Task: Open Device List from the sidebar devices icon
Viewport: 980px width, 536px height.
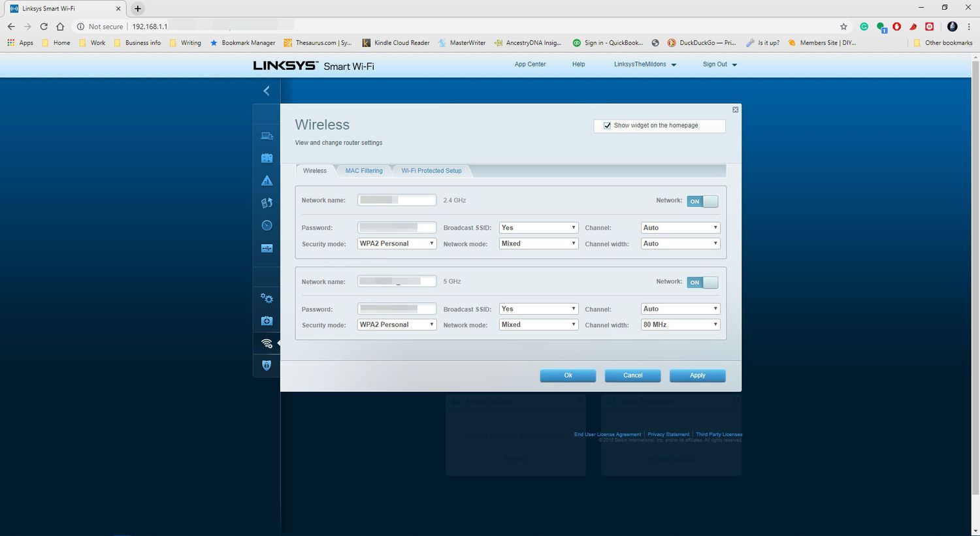Action: tap(267, 136)
